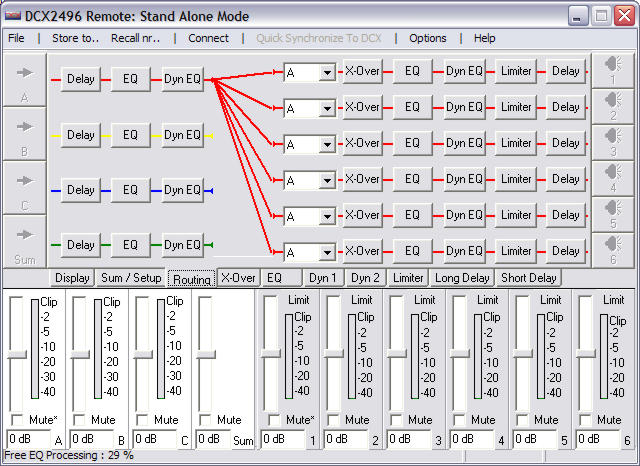Select the Sum input arrow button
Viewport: 640px width, 466px height.
coord(24,242)
